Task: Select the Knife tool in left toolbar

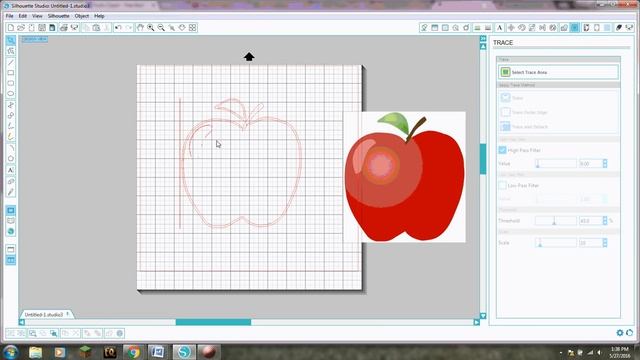Action: click(11, 192)
